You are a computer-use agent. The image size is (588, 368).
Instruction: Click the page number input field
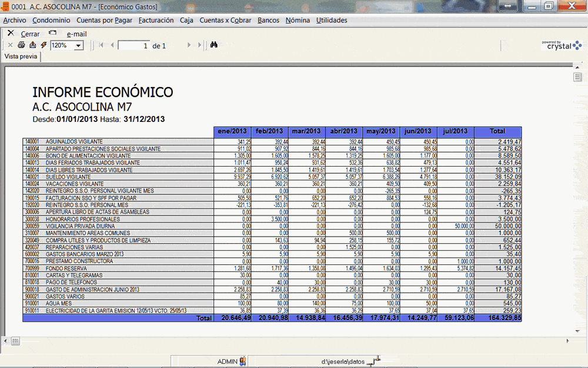[134, 45]
